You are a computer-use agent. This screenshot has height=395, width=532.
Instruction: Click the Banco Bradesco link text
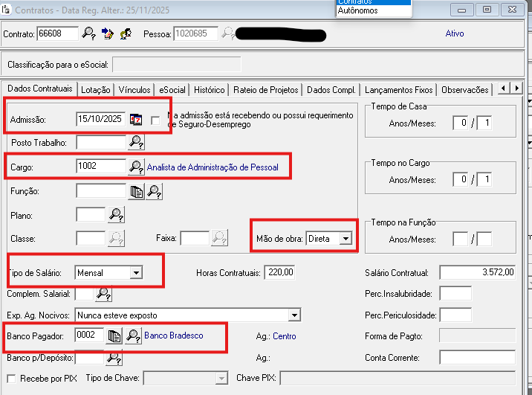(x=173, y=336)
